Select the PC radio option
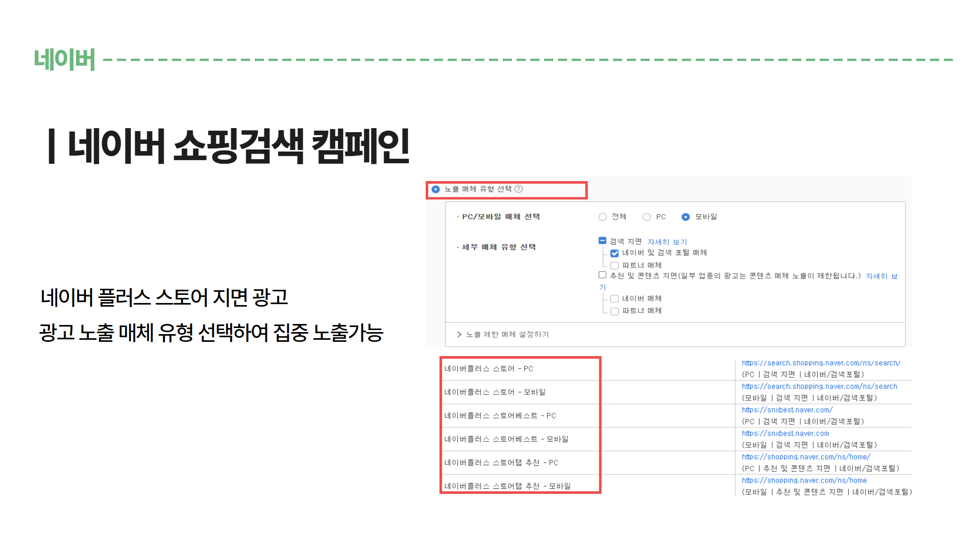980x551 pixels. pyautogui.click(x=647, y=217)
